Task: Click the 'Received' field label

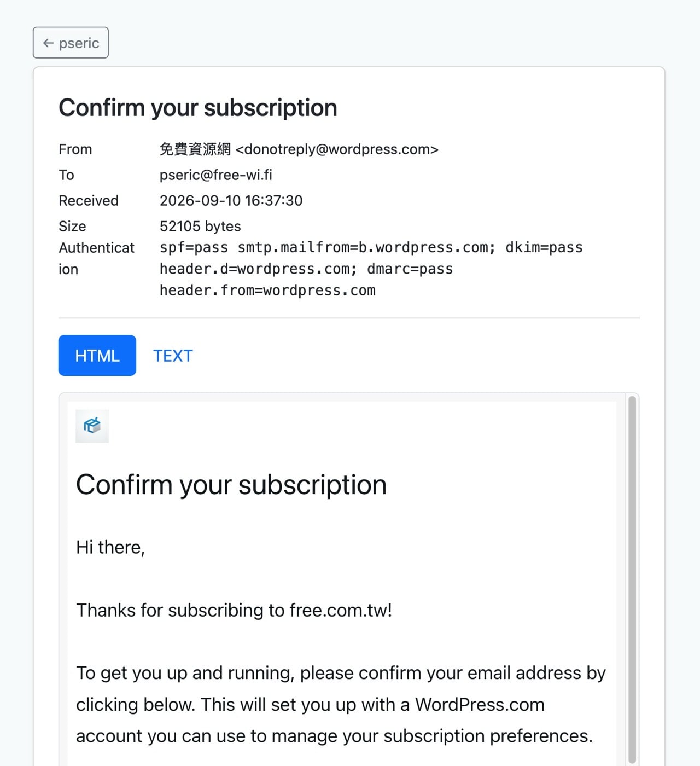Action: pyautogui.click(x=89, y=201)
